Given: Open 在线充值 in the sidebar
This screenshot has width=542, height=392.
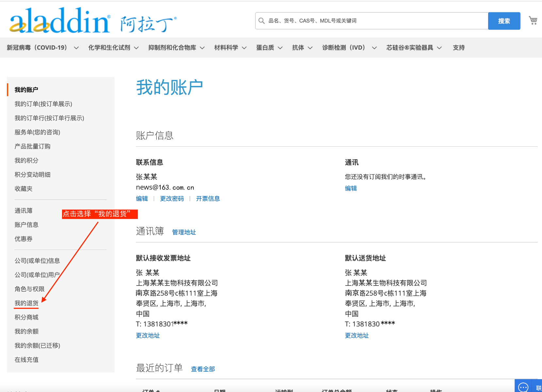Looking at the screenshot, I should (x=26, y=360).
